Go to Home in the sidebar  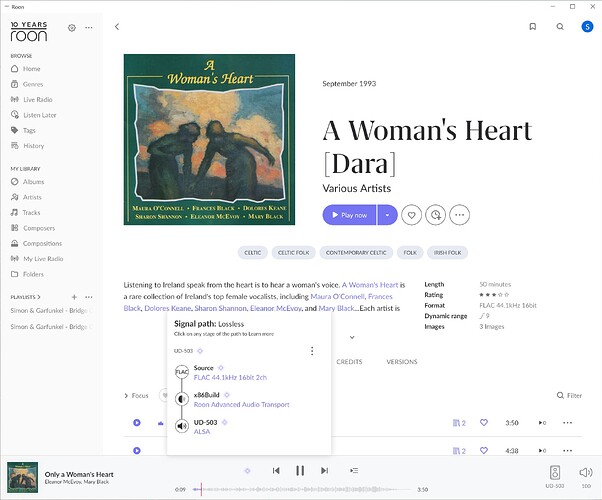(x=26, y=69)
